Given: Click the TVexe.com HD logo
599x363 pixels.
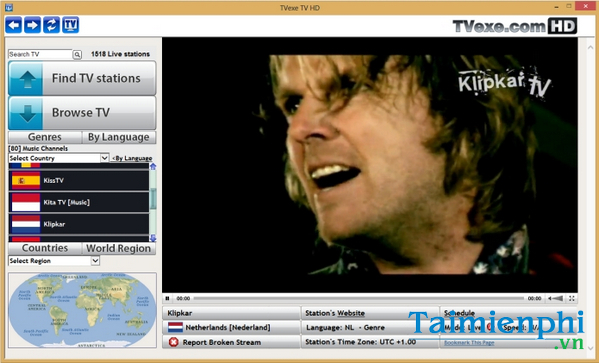Looking at the screenshot, I should tap(514, 26).
